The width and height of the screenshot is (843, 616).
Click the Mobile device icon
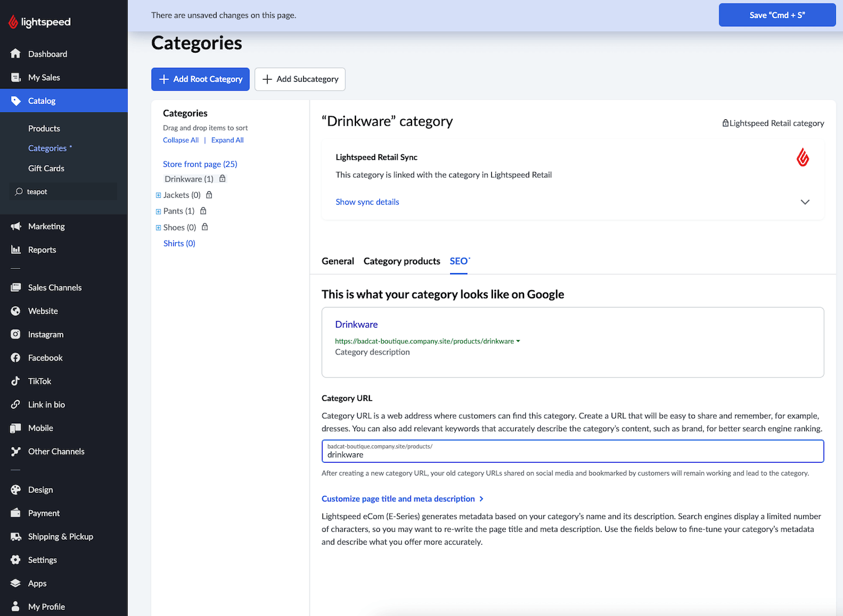[x=16, y=428]
